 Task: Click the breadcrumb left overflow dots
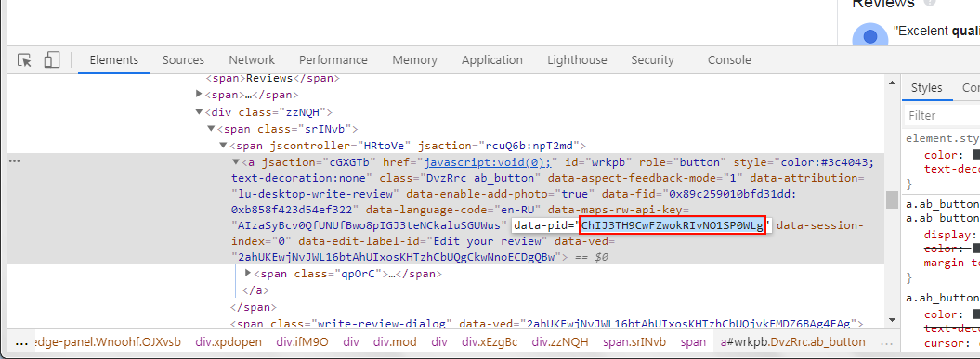tap(21, 342)
